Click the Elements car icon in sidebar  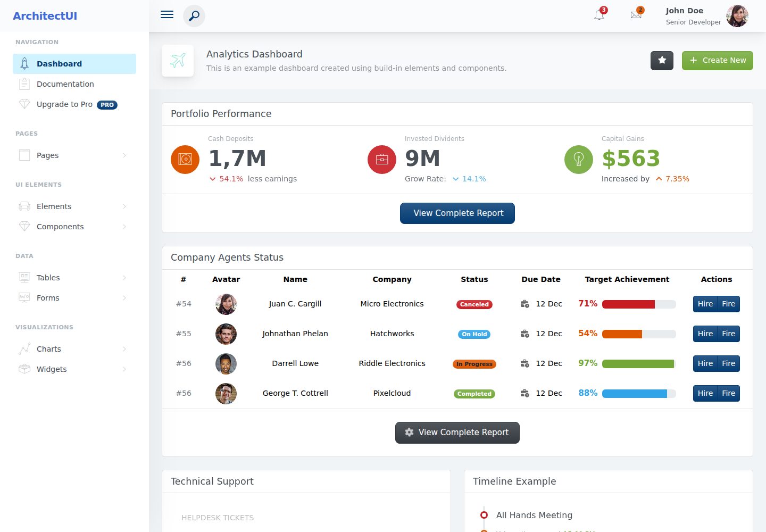click(24, 206)
